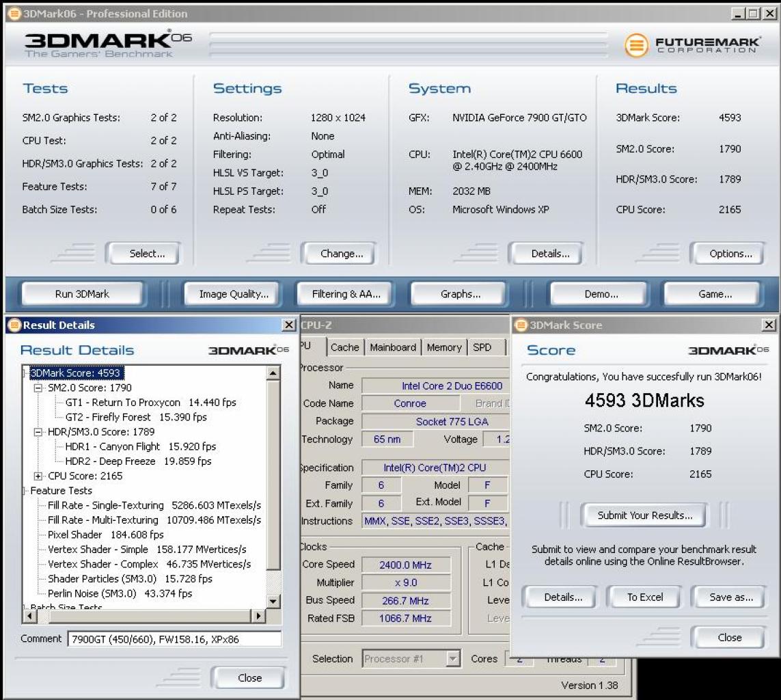Switch to the Mainboard tab in CPU-Z

click(393, 347)
